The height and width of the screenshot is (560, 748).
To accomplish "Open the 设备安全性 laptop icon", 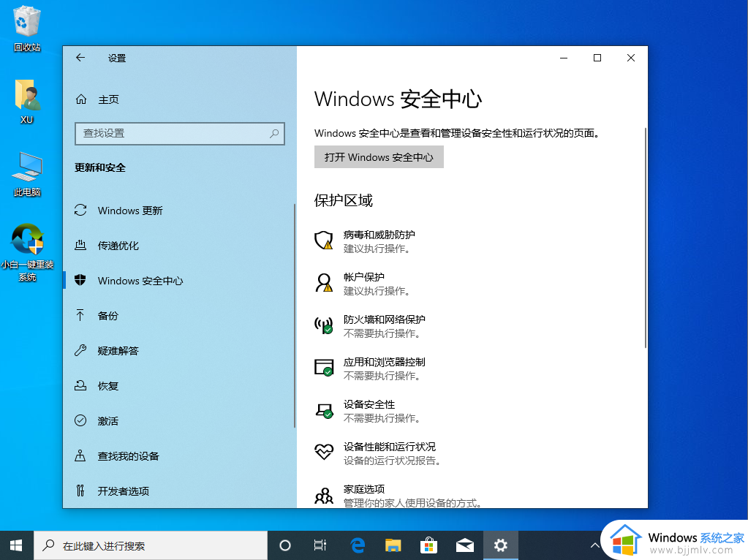I will (x=325, y=410).
